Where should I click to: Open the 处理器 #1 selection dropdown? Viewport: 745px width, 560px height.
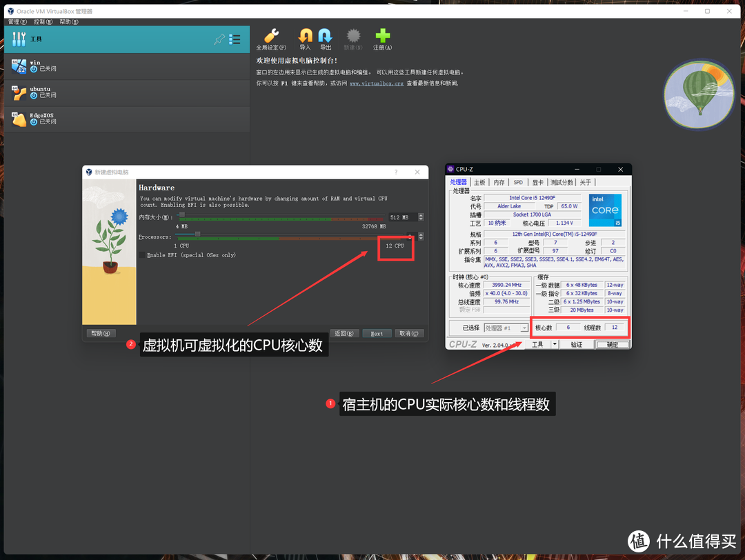pyautogui.click(x=506, y=328)
